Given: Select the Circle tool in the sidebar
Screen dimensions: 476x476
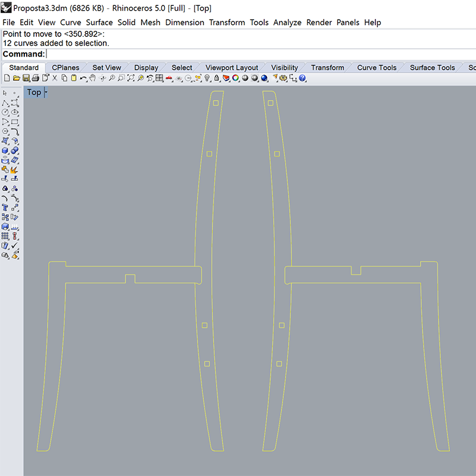Looking at the screenshot, I should [x=5, y=112].
